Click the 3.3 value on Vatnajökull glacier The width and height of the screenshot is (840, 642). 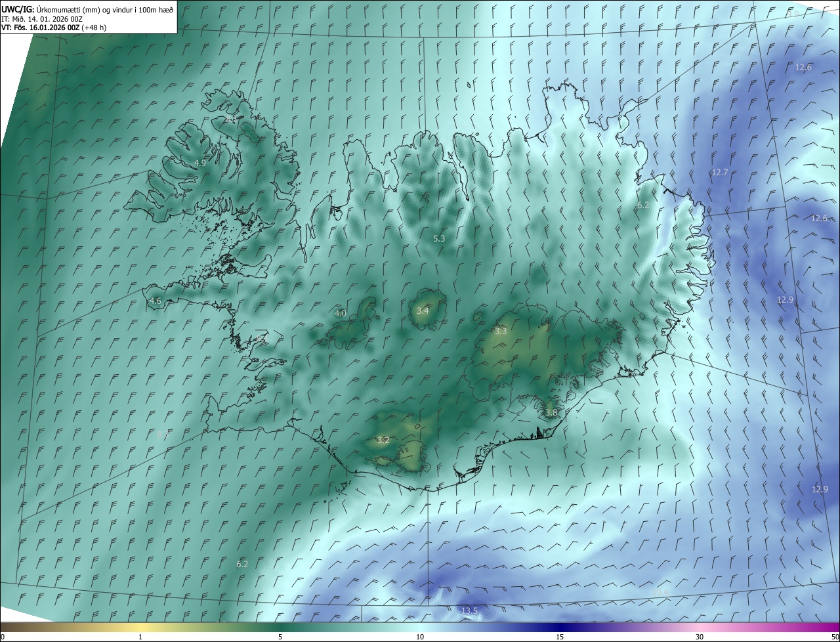tap(501, 332)
